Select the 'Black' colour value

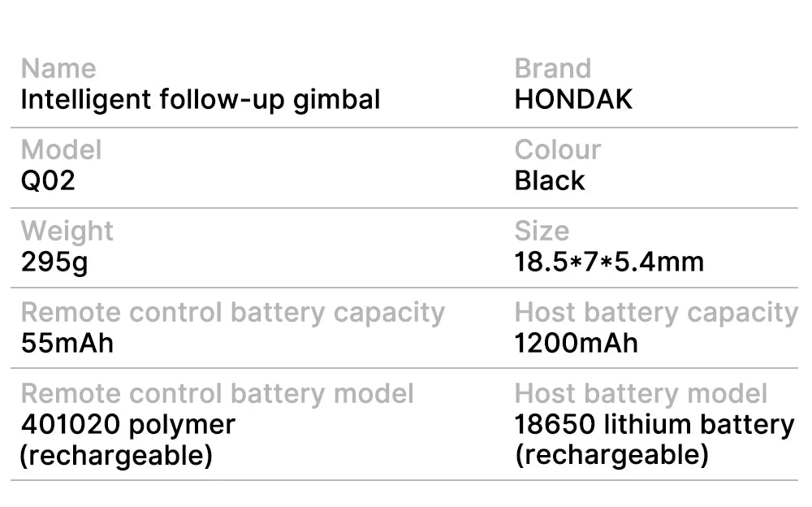click(550, 180)
